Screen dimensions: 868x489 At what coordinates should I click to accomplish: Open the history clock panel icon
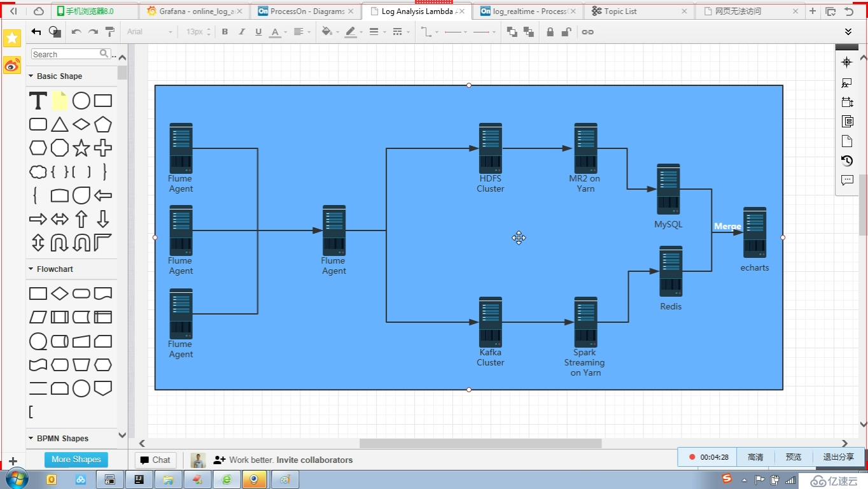pos(847,160)
